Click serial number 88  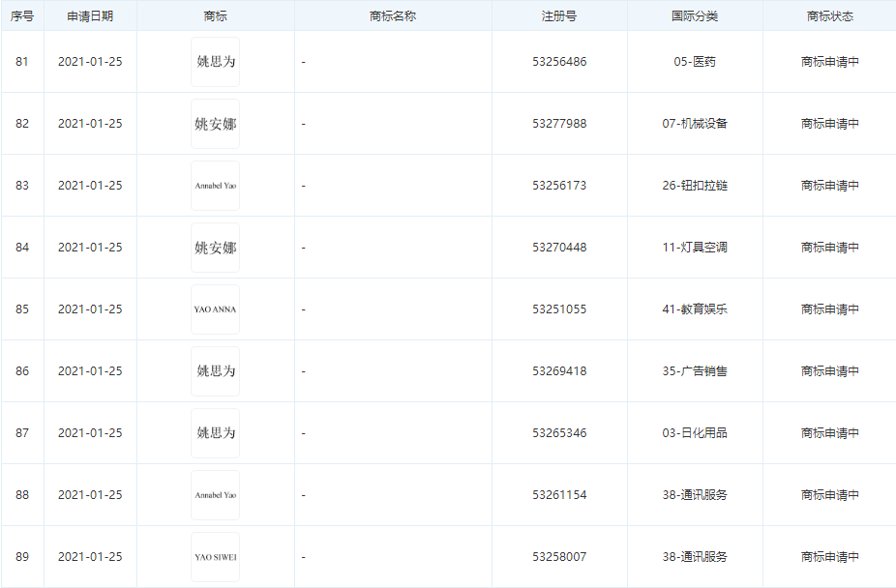21,495
